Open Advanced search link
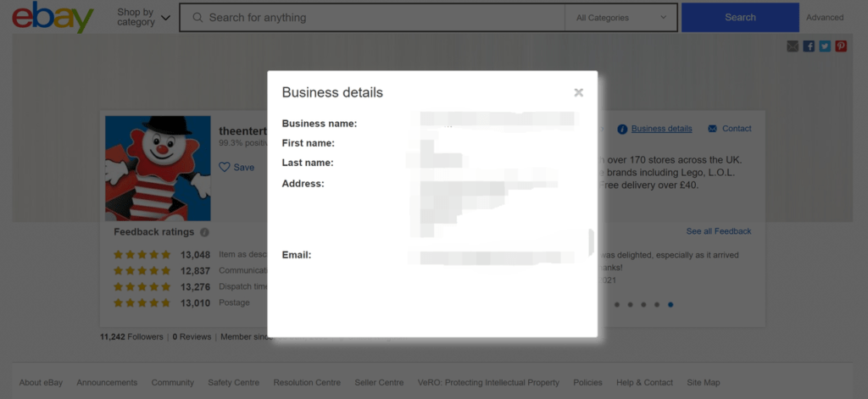 (x=824, y=17)
